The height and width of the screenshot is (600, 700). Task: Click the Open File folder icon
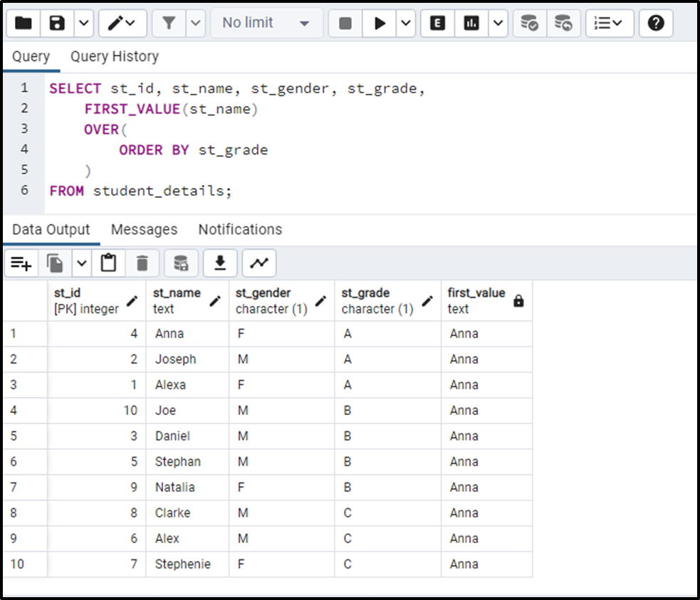point(23,23)
